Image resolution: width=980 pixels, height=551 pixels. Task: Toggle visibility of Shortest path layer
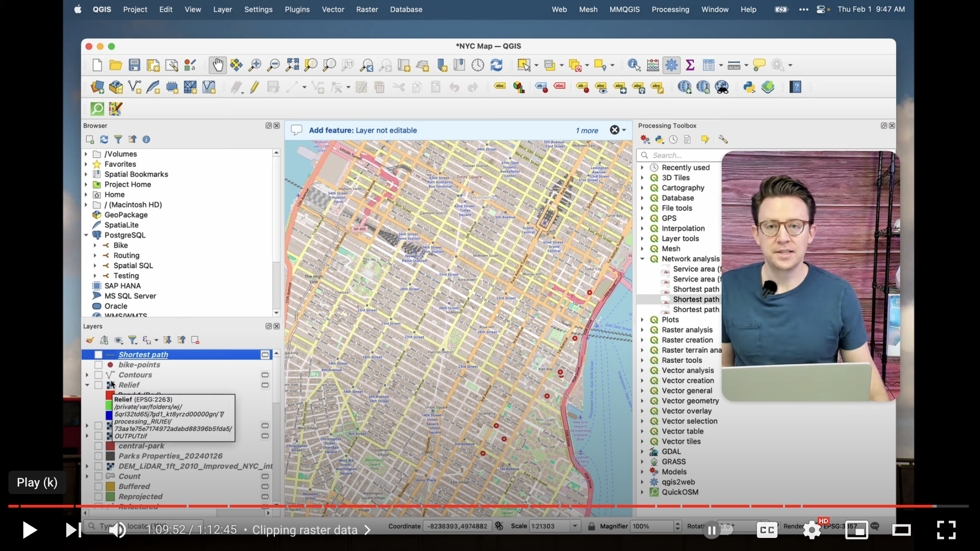(x=98, y=354)
